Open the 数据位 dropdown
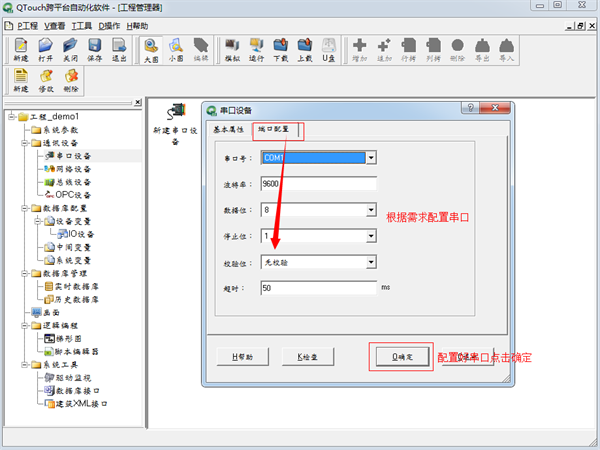Image resolution: width=600 pixels, height=450 pixels. (x=370, y=210)
